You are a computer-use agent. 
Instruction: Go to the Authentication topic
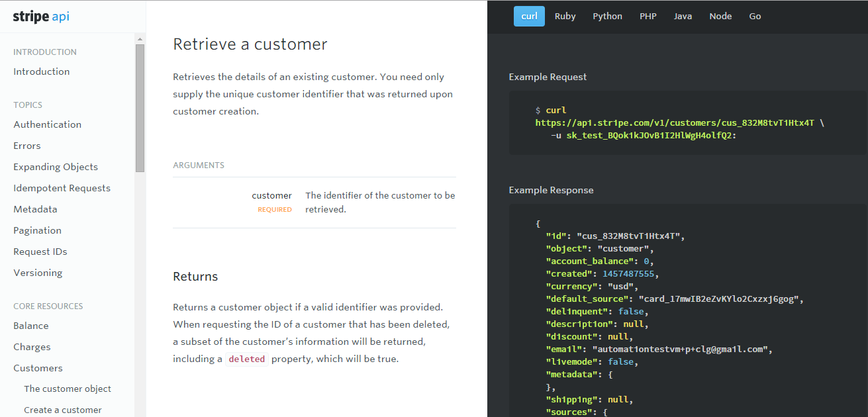(x=47, y=124)
